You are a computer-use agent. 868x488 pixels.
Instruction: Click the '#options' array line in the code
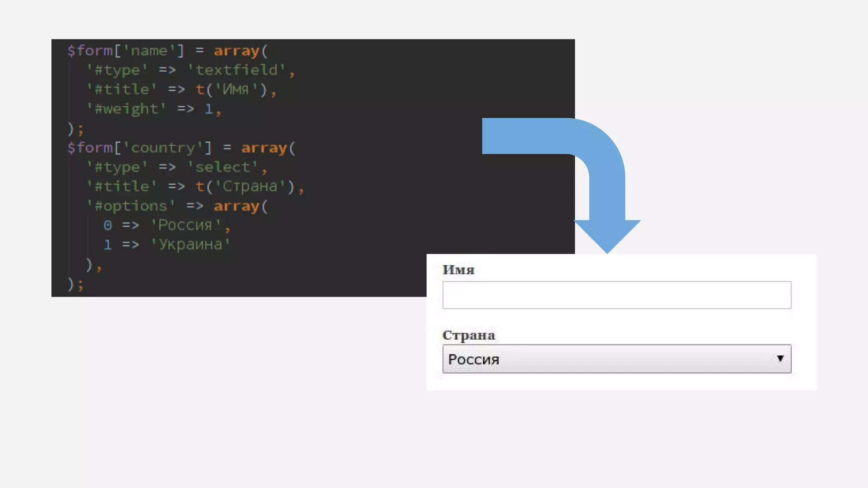click(177, 206)
